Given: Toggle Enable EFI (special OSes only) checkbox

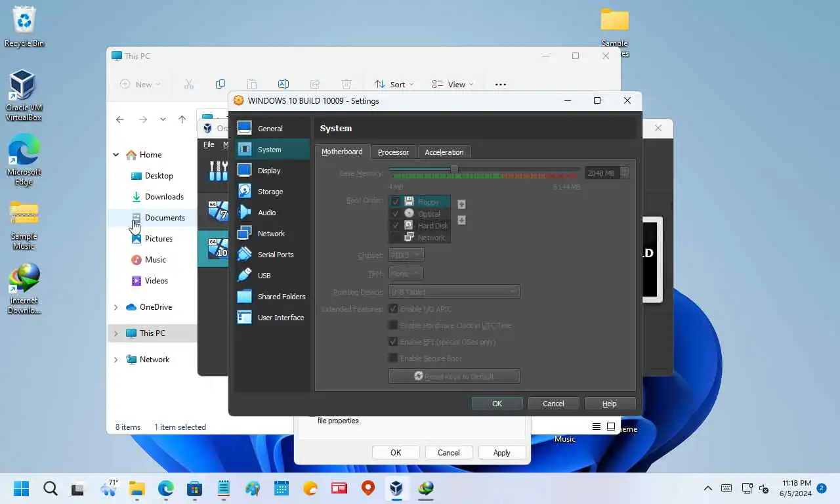Looking at the screenshot, I should pos(393,342).
